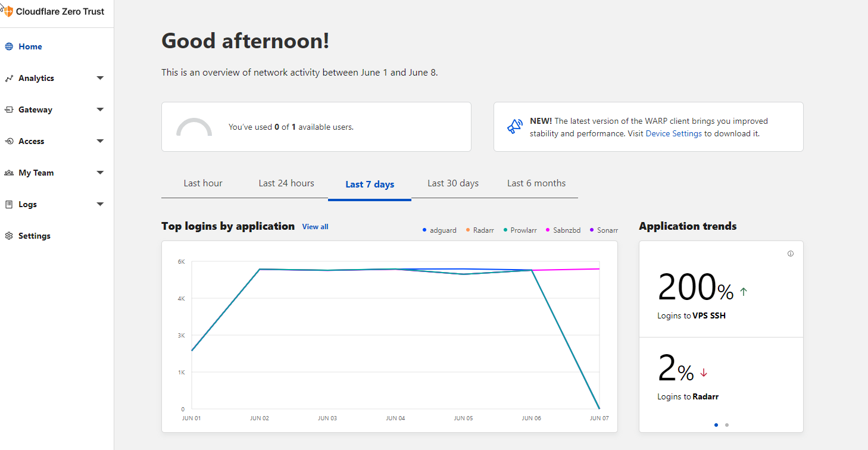Click the Gateway sidebar icon

coord(9,110)
